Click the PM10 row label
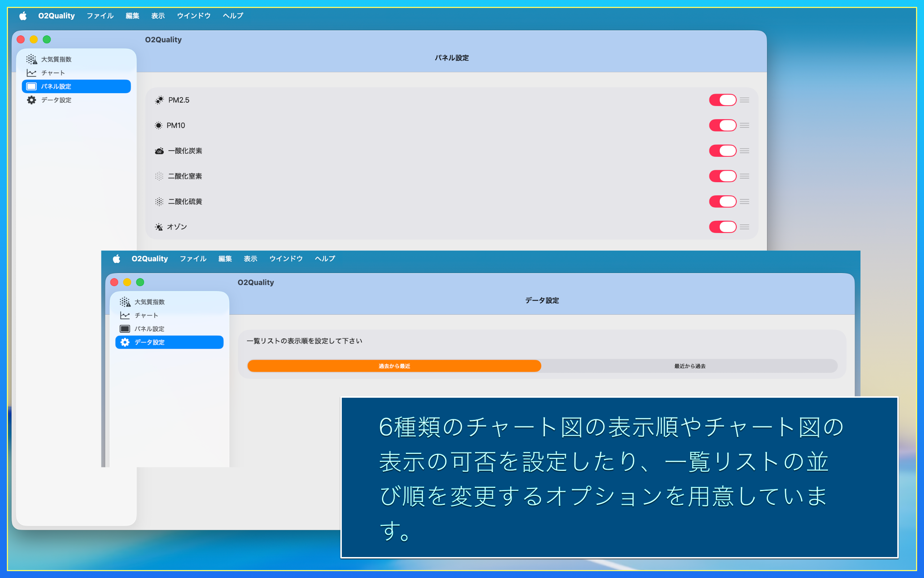 tap(176, 125)
